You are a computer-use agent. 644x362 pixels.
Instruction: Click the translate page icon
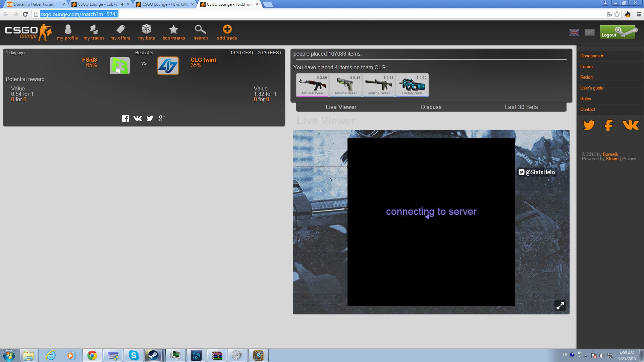[x=609, y=14]
